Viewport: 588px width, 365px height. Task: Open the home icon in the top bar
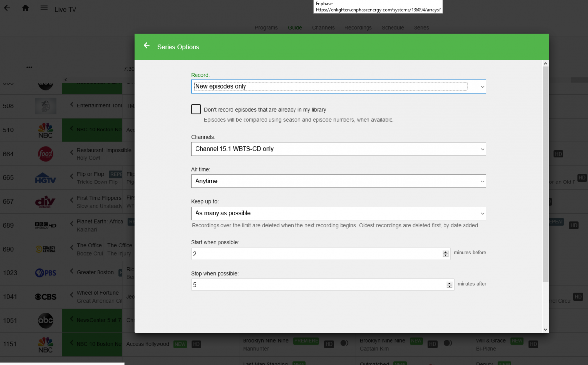click(x=25, y=8)
